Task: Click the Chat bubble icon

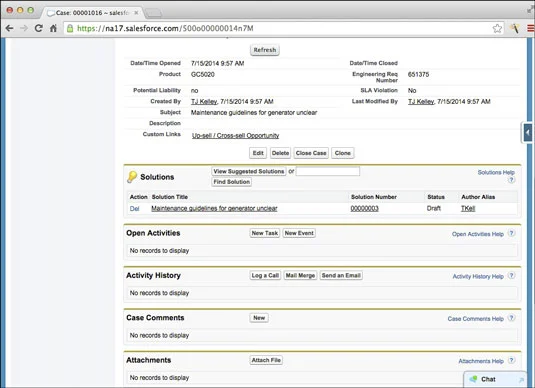Action: coord(474,379)
